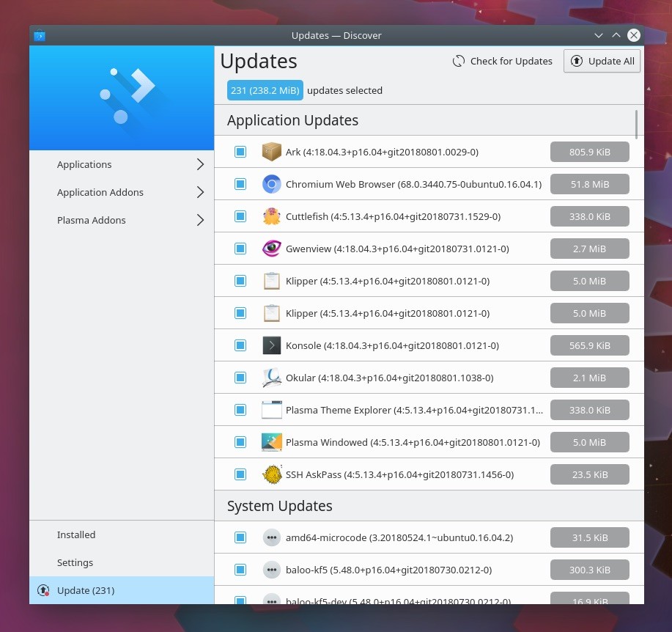Click the 23.5 KiB size button
This screenshot has height=632, width=672.
tap(589, 474)
